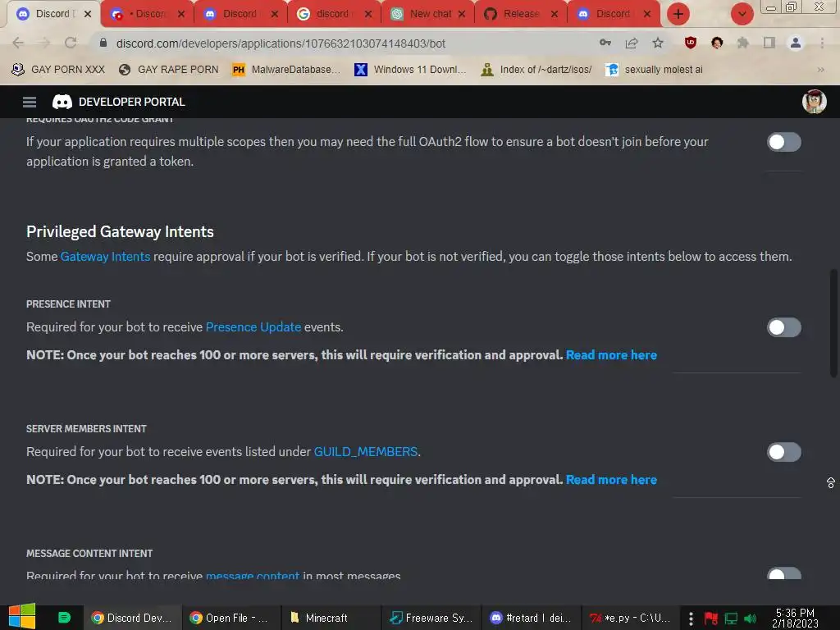Toggle the browser side panel
840x630 pixels.
pyautogui.click(x=769, y=43)
